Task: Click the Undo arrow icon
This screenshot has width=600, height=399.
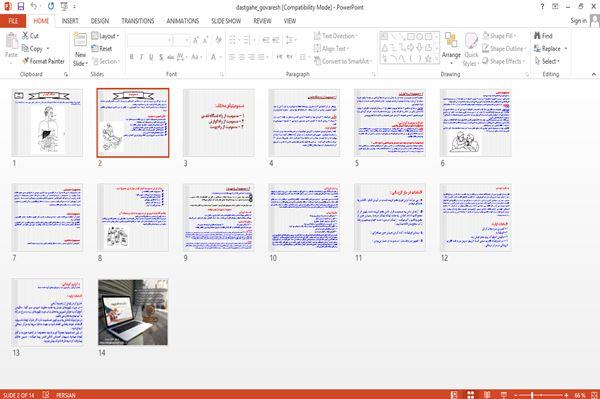Action: tap(34, 7)
